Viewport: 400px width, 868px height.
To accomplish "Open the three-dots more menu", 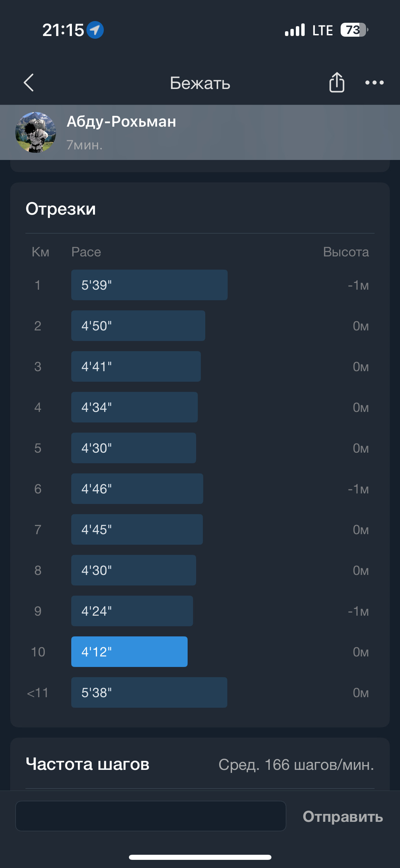I will pos(374,83).
